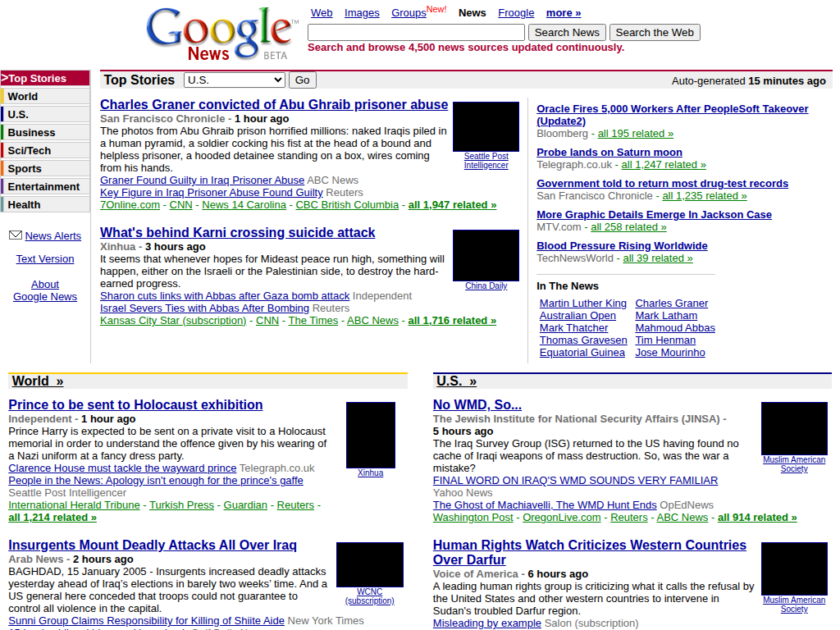840x630 pixels.
Task: Open the more » services link
Action: coord(563,13)
